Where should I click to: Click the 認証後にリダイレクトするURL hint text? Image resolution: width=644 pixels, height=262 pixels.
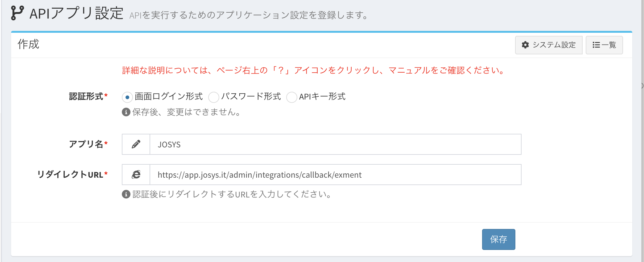pos(232,194)
